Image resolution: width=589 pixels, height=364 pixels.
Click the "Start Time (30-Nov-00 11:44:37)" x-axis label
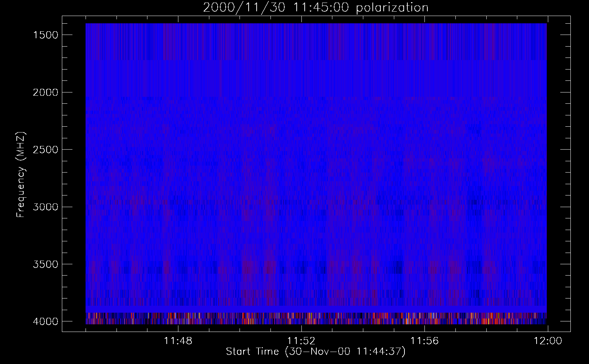316,352
